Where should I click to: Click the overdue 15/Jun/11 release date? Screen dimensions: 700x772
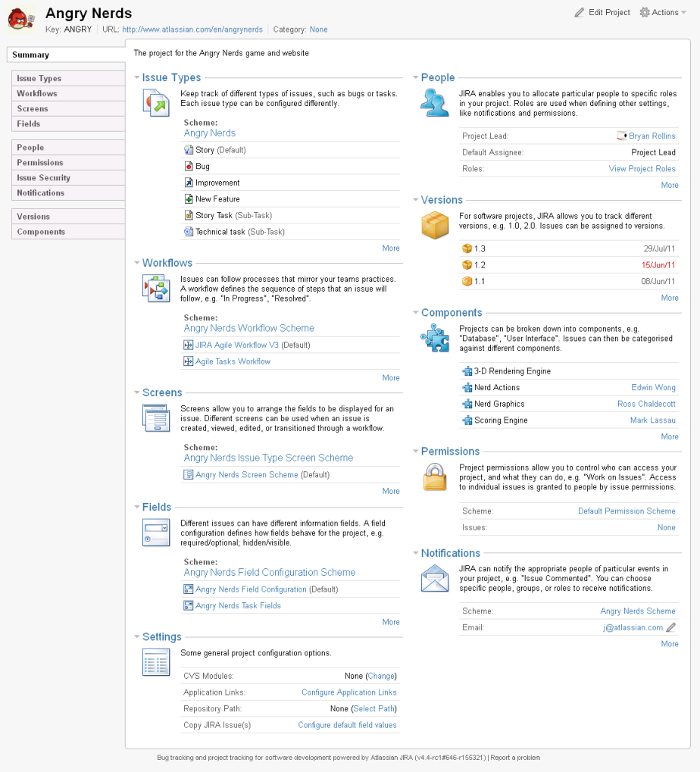[x=658, y=265]
